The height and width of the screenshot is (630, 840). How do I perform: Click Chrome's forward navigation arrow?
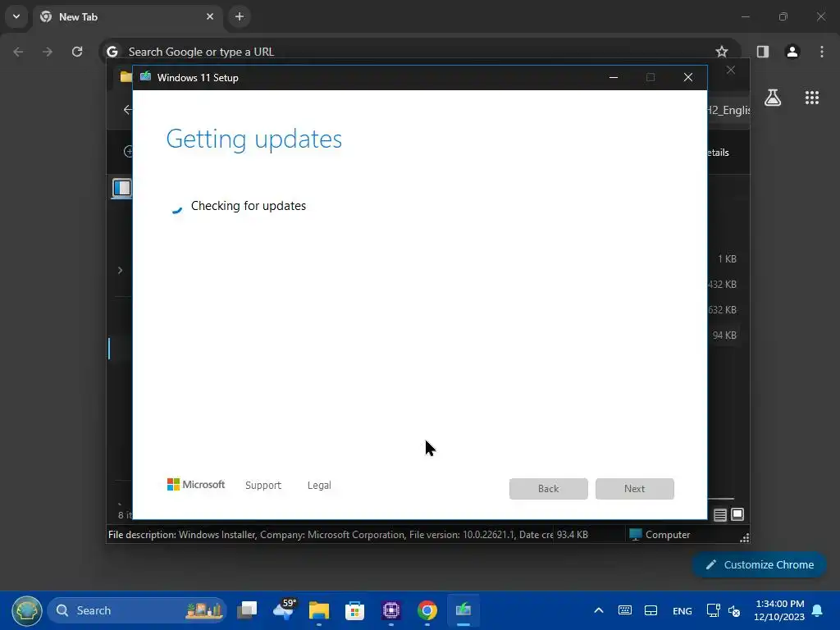pyautogui.click(x=48, y=52)
